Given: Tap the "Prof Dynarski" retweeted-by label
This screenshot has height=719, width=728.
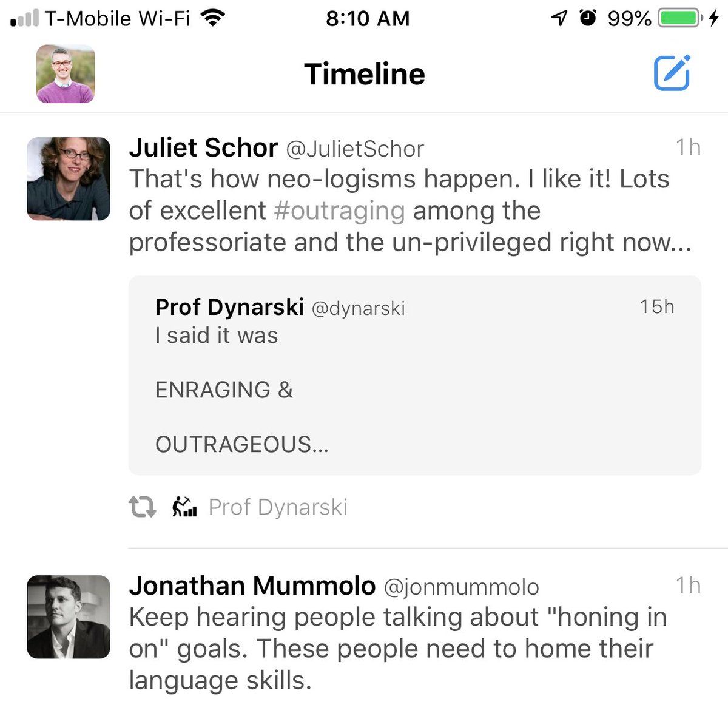Looking at the screenshot, I should pyautogui.click(x=278, y=507).
